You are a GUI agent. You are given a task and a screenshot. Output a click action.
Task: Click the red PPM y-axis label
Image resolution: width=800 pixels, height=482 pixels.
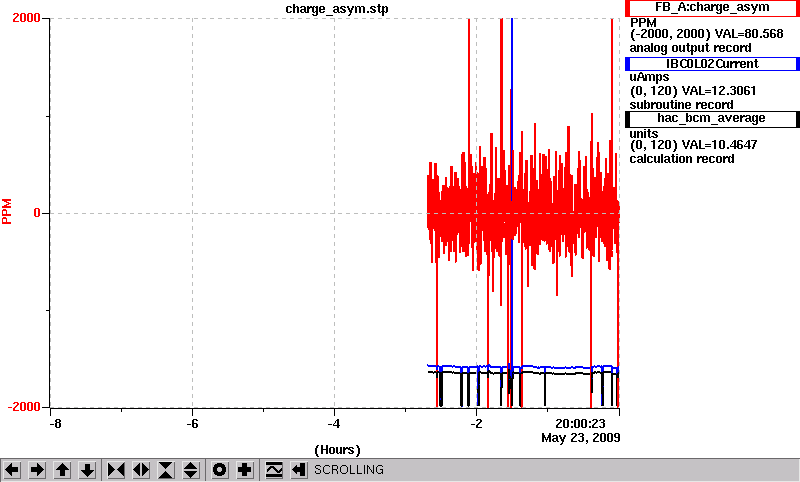pyautogui.click(x=7, y=212)
